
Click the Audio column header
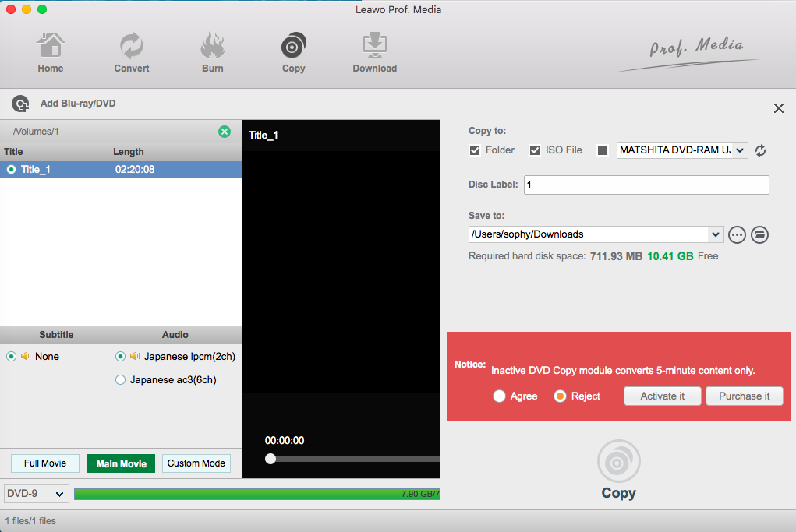click(175, 335)
